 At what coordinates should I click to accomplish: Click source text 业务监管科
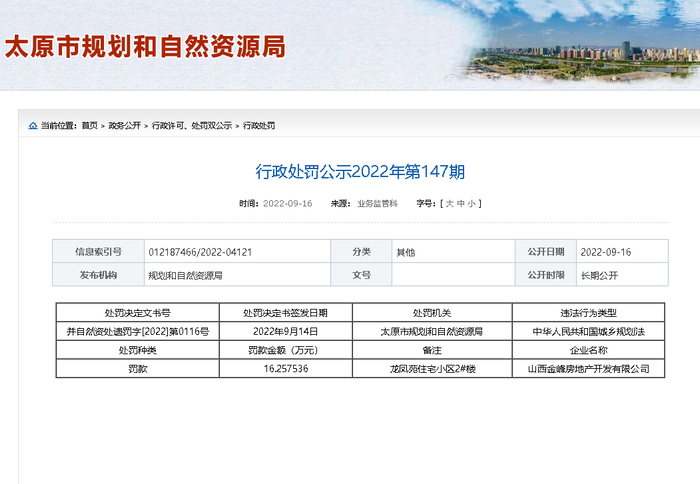377,204
